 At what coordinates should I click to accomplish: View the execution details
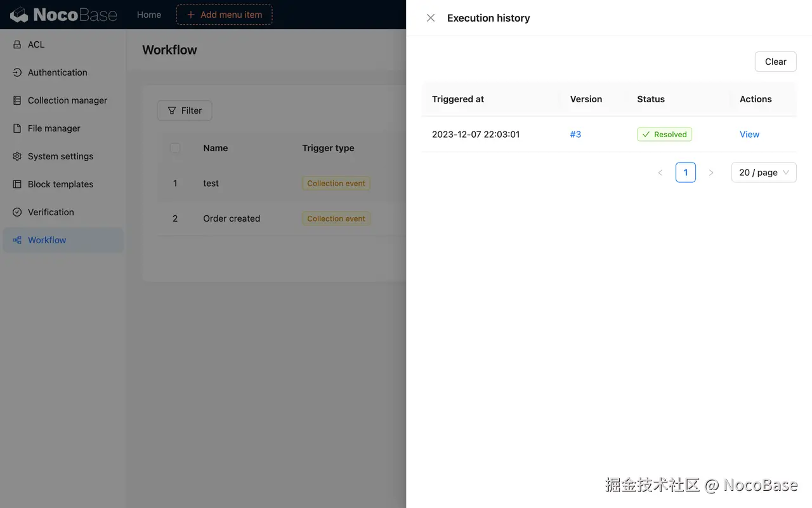[749, 135]
